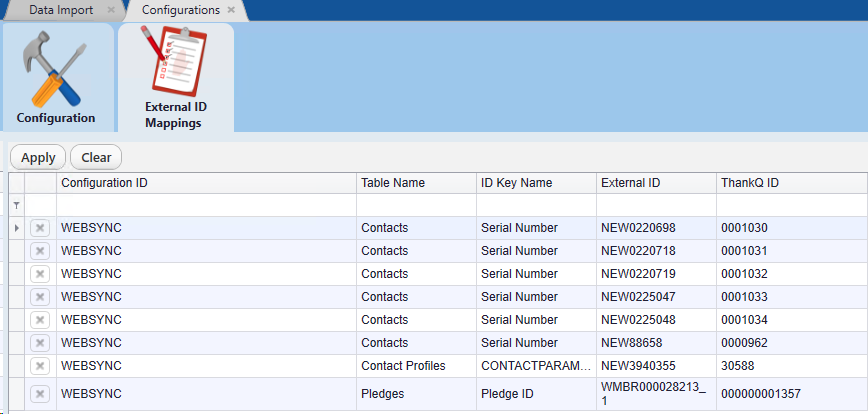Select the Contact Profiles table name cell
The height and width of the screenshot is (414, 868).
tap(416, 366)
